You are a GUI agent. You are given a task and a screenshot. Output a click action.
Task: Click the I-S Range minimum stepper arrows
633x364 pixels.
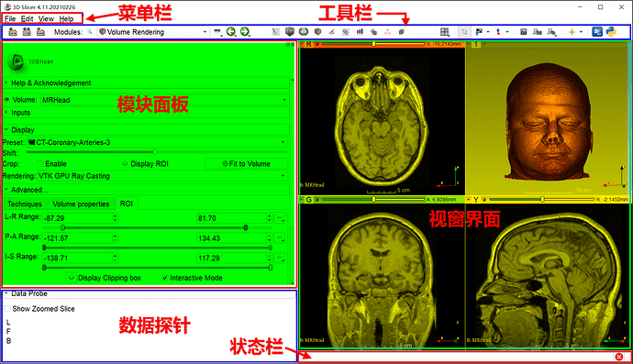tap(115, 258)
